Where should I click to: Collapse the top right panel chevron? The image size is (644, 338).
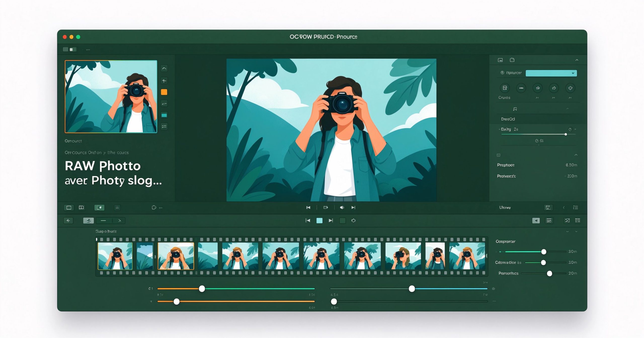point(577,60)
